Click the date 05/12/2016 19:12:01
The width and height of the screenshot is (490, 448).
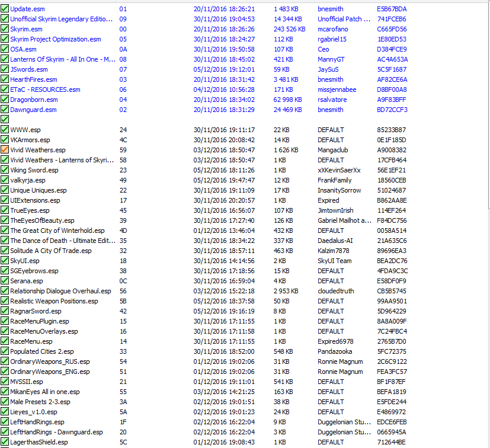click(x=224, y=69)
